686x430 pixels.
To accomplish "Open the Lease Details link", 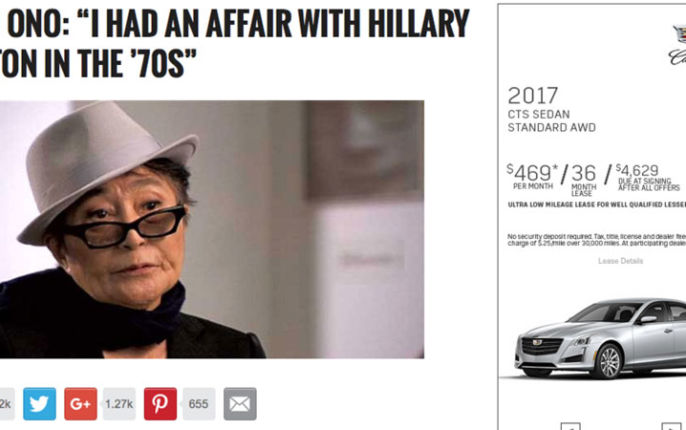I will point(620,261).
